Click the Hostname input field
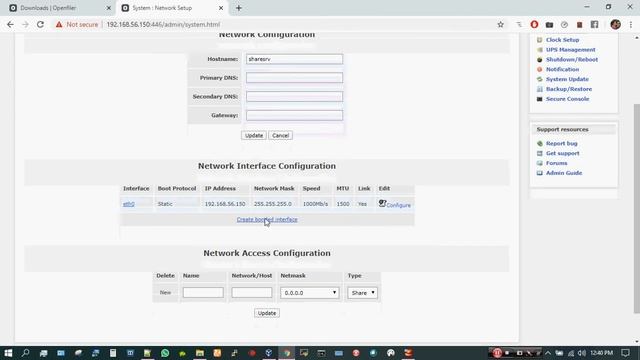 [294, 59]
